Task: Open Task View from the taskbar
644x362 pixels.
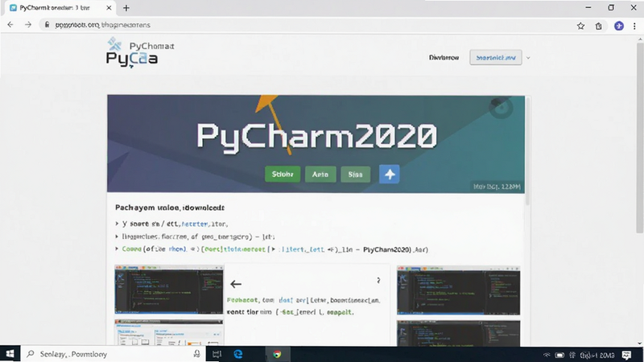Action: click(217, 354)
